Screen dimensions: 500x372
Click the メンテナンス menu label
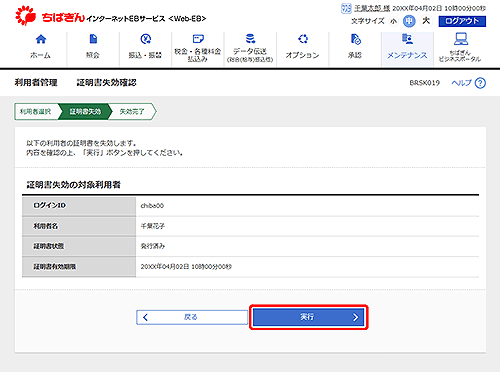(407, 55)
